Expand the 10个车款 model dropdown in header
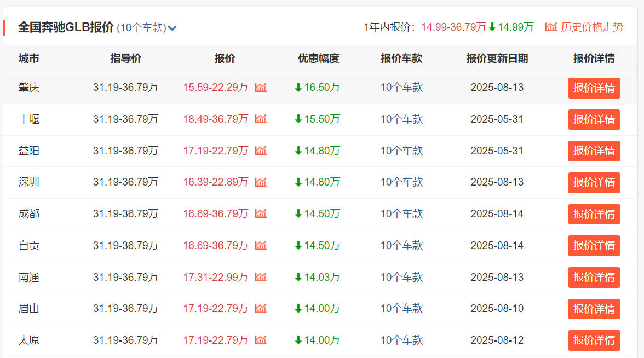 coord(147,27)
